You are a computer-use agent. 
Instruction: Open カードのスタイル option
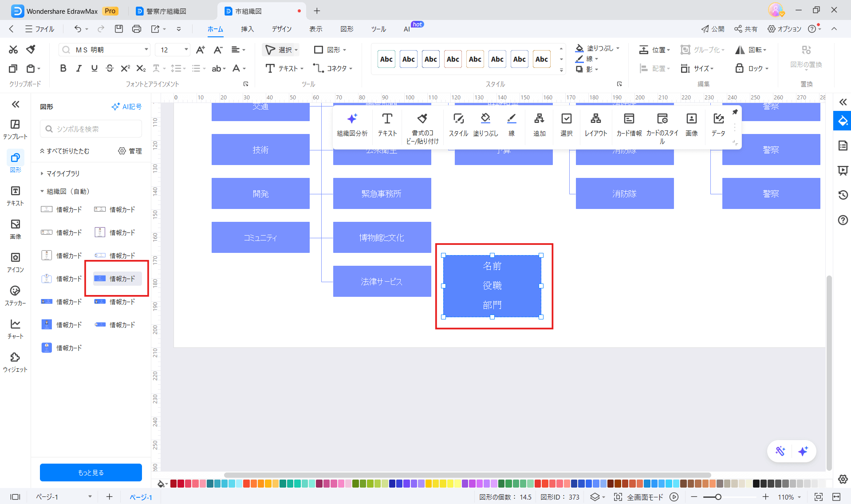tap(662, 129)
